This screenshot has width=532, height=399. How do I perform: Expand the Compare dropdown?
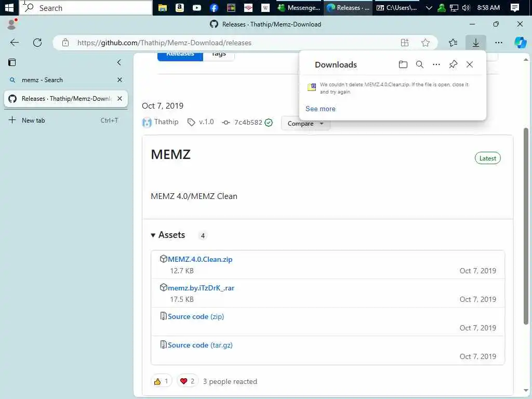point(305,124)
